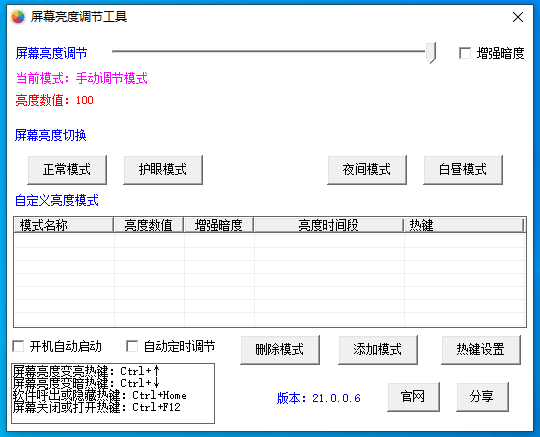Click the 亮度时间段 column header
This screenshot has width=540, height=437.
[x=329, y=225]
